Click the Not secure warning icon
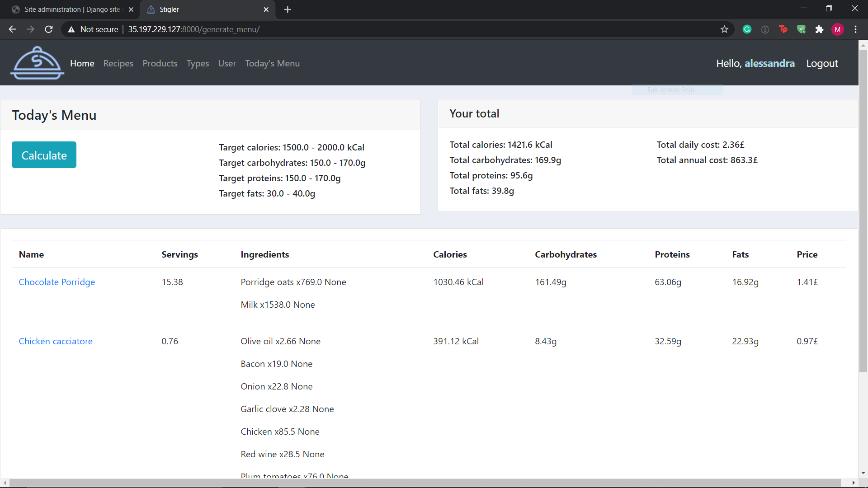The height and width of the screenshot is (488, 868). click(x=71, y=29)
